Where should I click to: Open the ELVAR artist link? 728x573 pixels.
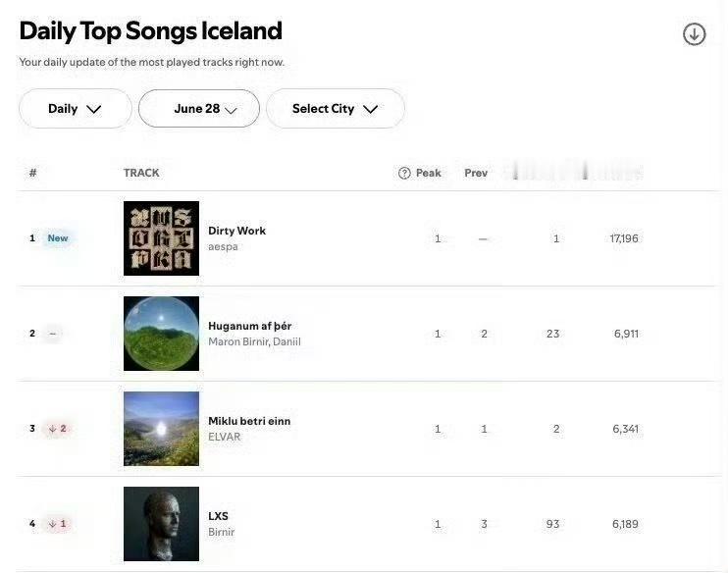point(224,438)
